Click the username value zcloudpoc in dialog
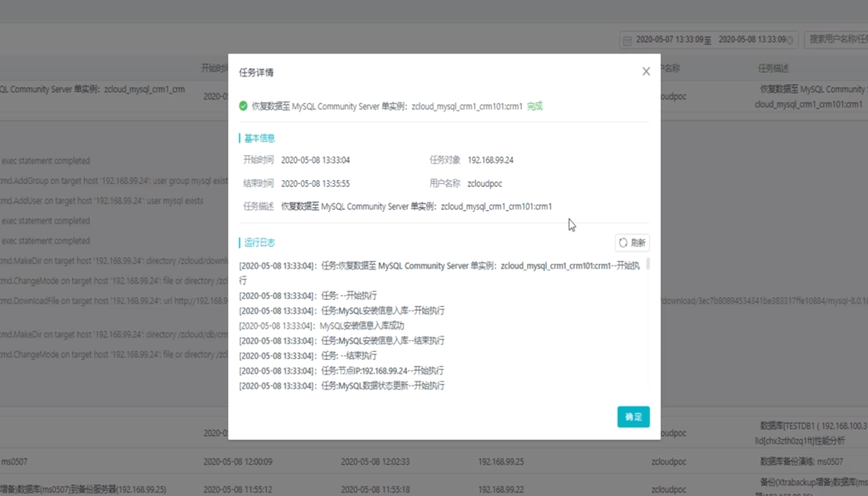Screen dimensions: 868x496 [485, 184]
